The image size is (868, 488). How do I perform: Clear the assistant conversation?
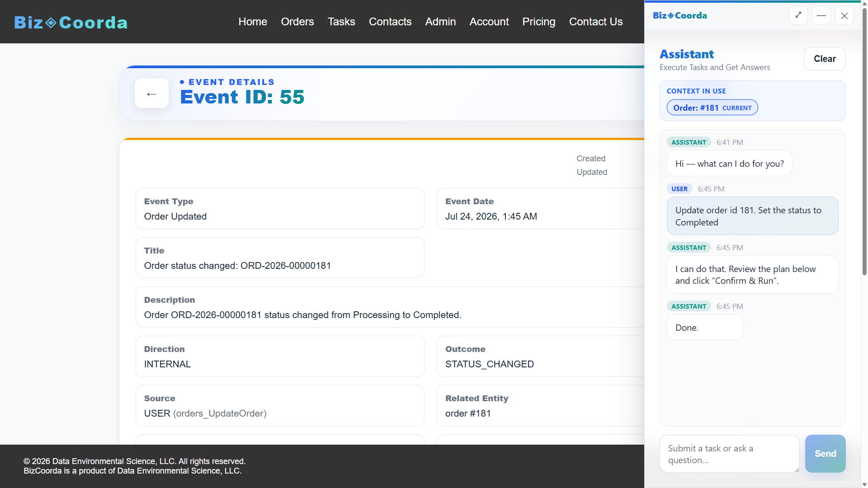click(825, 59)
